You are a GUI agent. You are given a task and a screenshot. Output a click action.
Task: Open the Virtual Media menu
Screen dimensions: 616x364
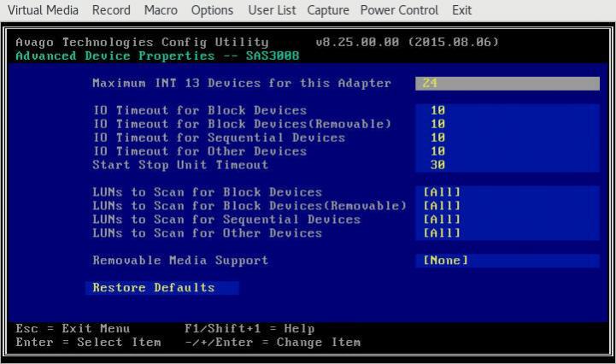point(43,10)
